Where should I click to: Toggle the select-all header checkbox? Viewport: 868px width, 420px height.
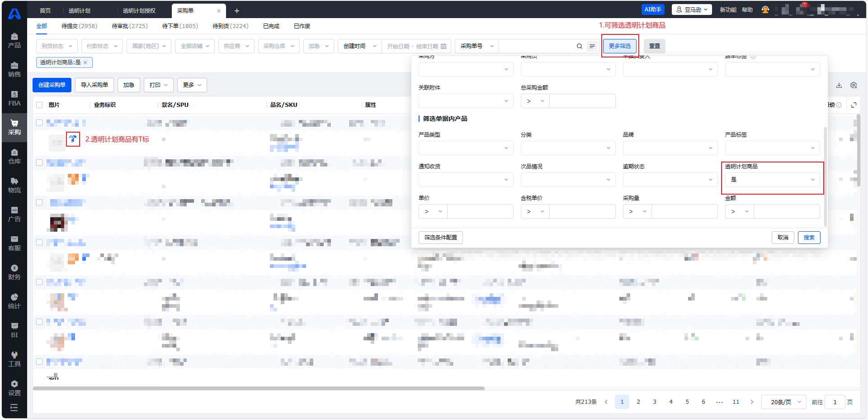coord(39,105)
